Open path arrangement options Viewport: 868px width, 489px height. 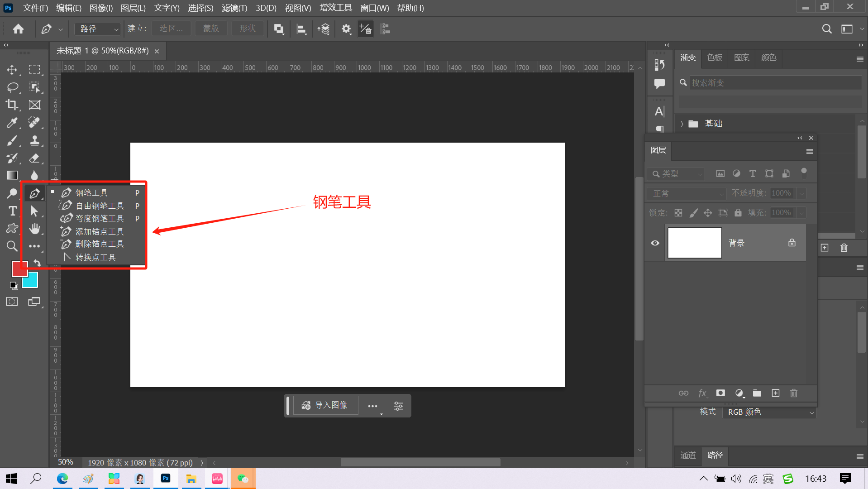(x=324, y=29)
